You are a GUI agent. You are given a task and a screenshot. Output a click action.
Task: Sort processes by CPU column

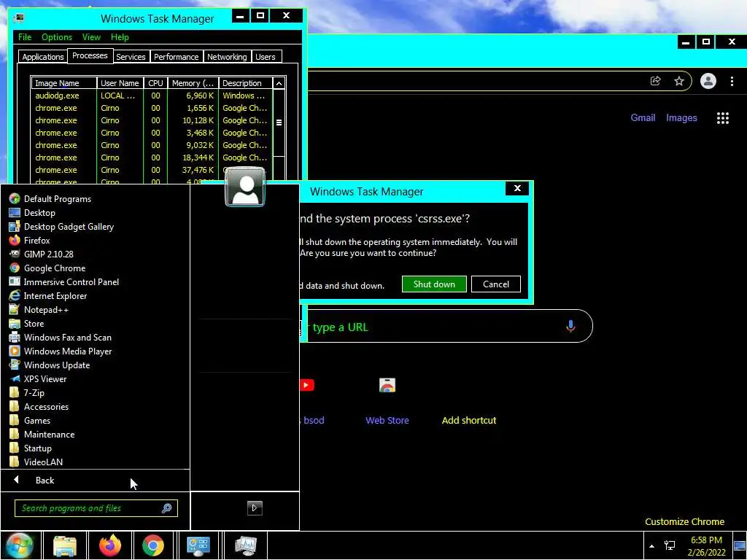click(156, 83)
